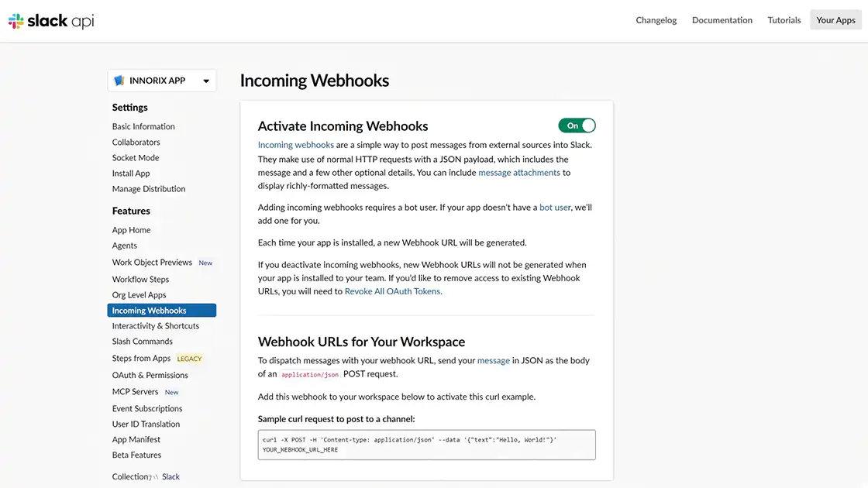Click the 'Activate Incoming Webhooks' heading
The height and width of the screenshot is (488, 868).
[343, 125]
